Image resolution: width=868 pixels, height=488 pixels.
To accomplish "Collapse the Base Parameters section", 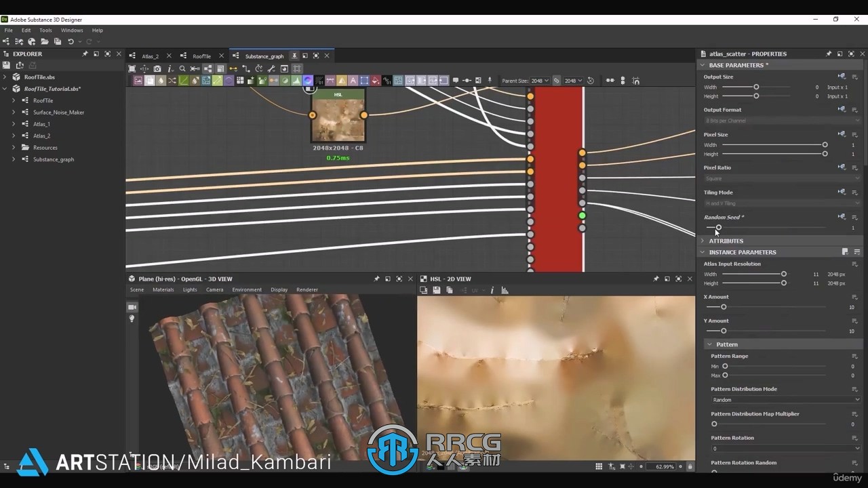I will click(703, 65).
